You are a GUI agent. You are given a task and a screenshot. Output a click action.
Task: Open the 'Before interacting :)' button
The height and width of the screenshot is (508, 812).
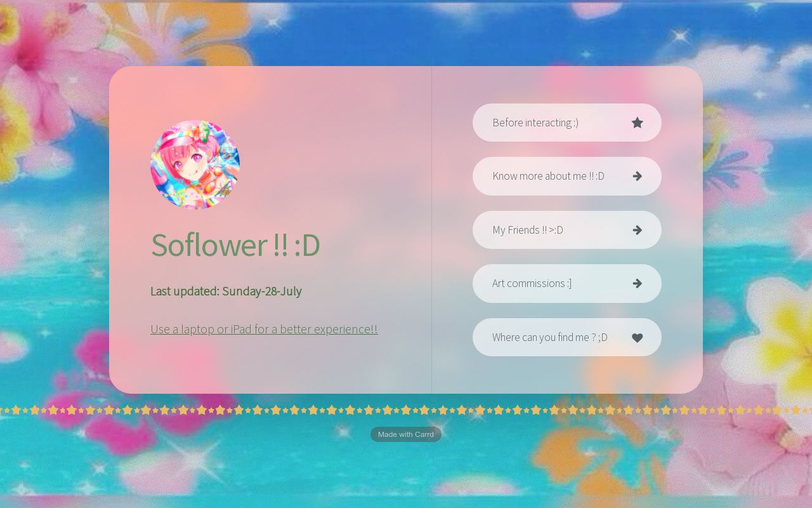567,123
